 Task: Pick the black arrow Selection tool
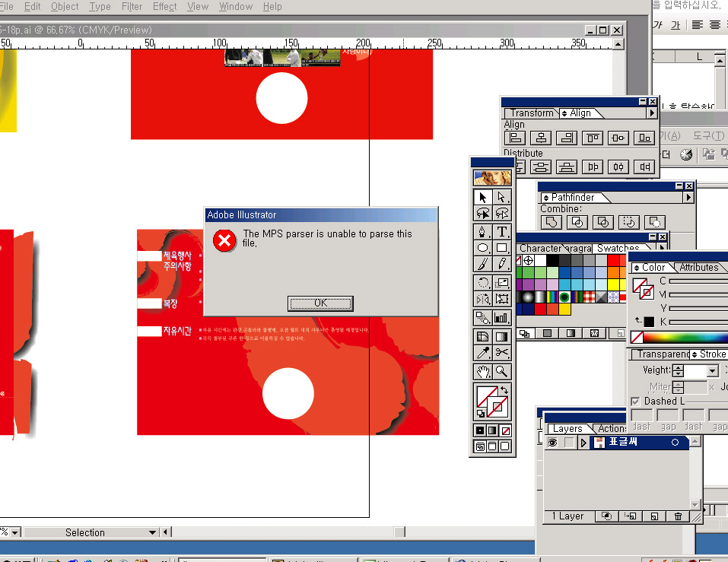point(482,197)
